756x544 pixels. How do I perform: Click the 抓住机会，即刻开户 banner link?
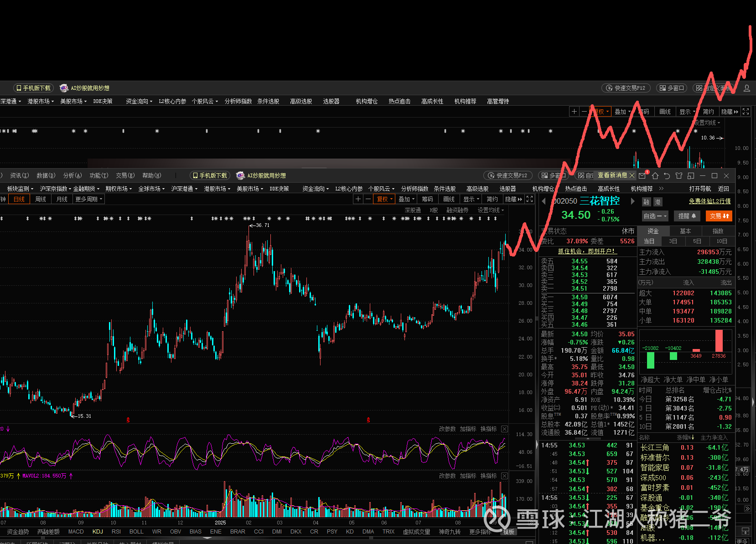(587, 251)
